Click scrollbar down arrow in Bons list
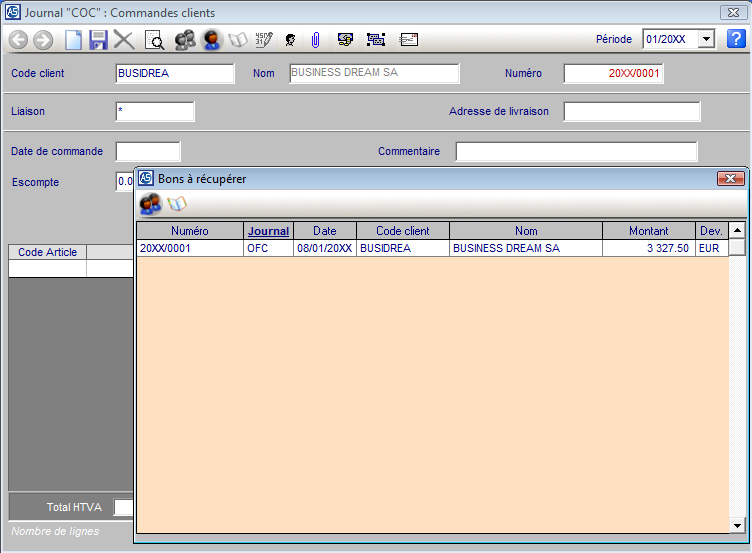This screenshot has width=752, height=553. tap(737, 525)
